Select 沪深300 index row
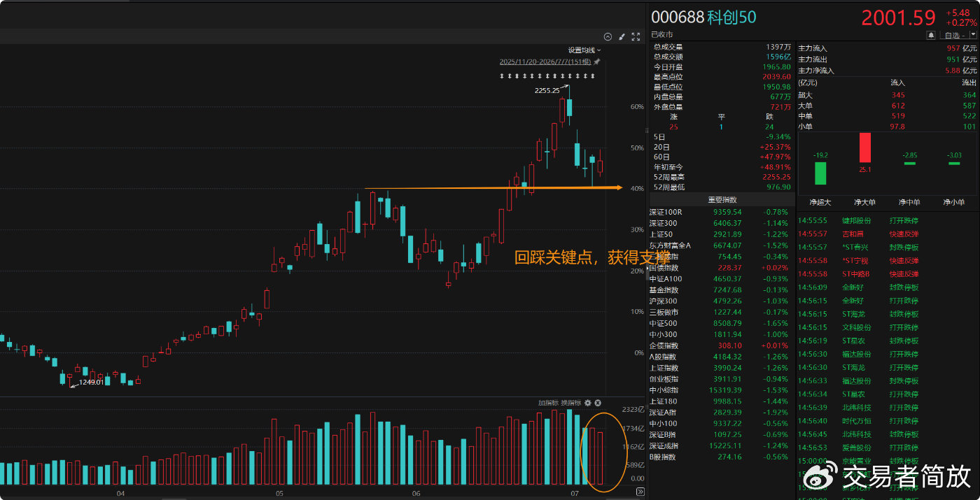The width and height of the screenshot is (980, 500). click(x=721, y=301)
